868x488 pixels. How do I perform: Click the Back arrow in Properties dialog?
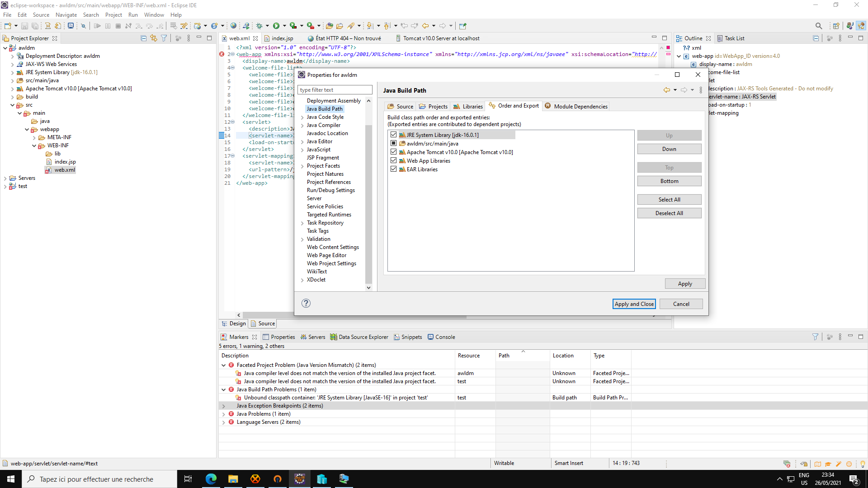pos(667,90)
